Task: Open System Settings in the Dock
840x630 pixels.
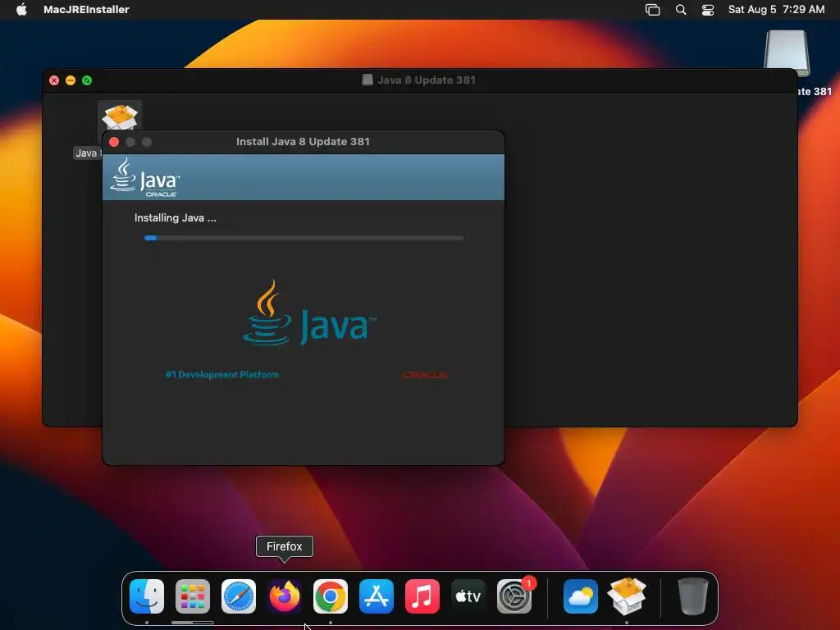Action: (514, 596)
